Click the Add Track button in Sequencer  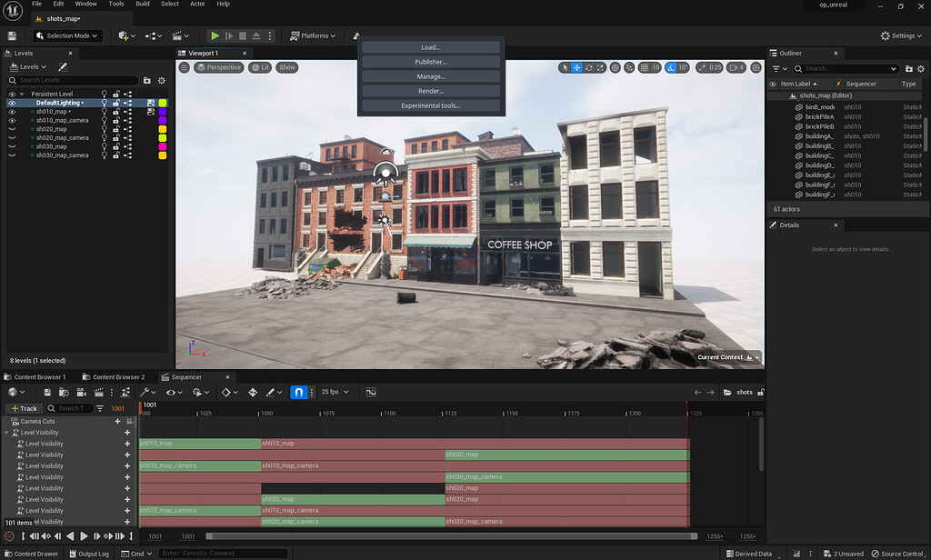click(x=25, y=408)
